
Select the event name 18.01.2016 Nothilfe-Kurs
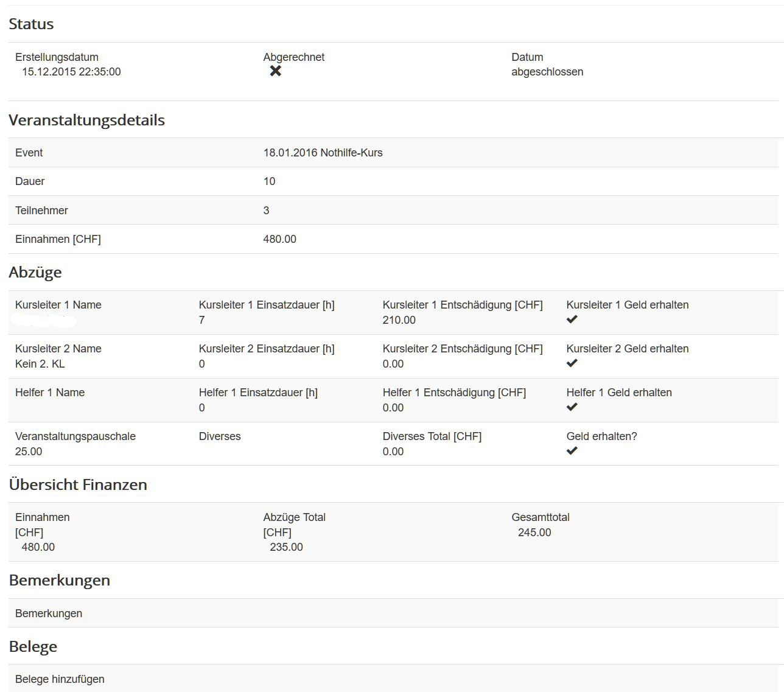click(323, 153)
